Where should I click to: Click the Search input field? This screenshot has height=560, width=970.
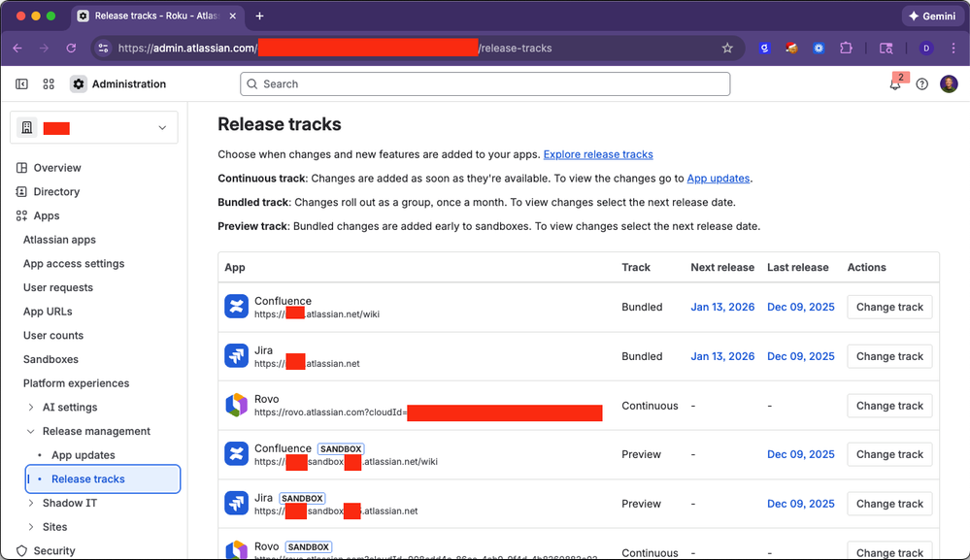click(x=485, y=84)
